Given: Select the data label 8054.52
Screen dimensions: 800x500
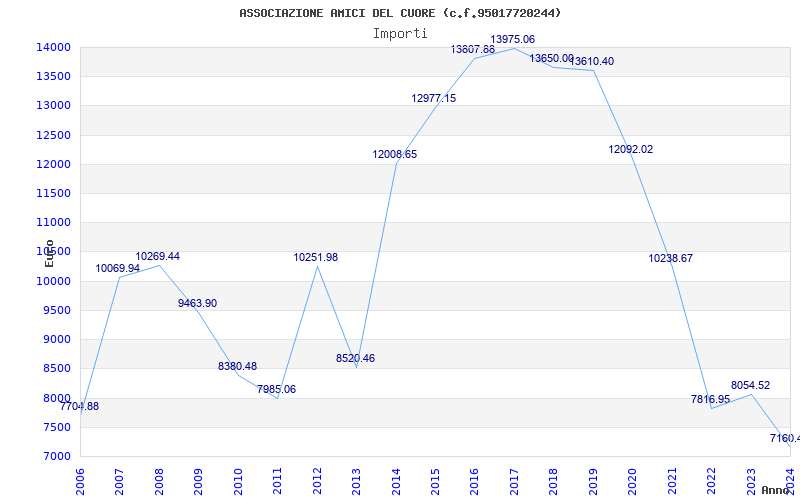Looking at the screenshot, I should tap(751, 386).
